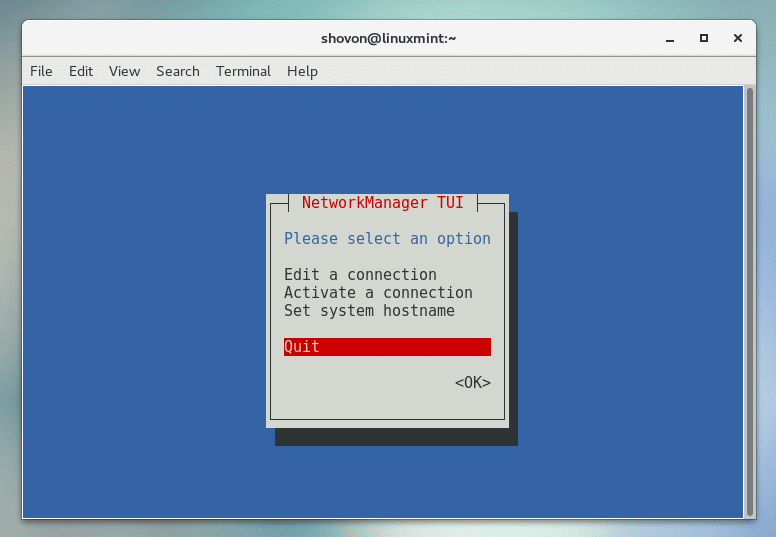
Task: Open the View menu
Action: [x=124, y=71]
